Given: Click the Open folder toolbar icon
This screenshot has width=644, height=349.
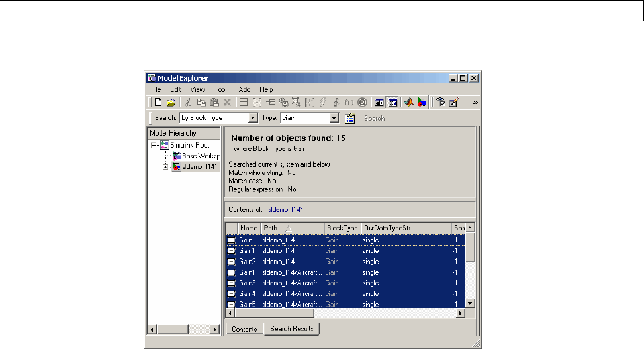Looking at the screenshot, I should [171, 103].
